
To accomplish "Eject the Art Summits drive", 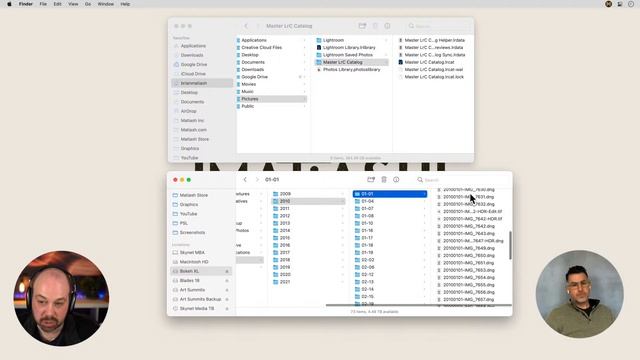I will [x=227, y=290].
